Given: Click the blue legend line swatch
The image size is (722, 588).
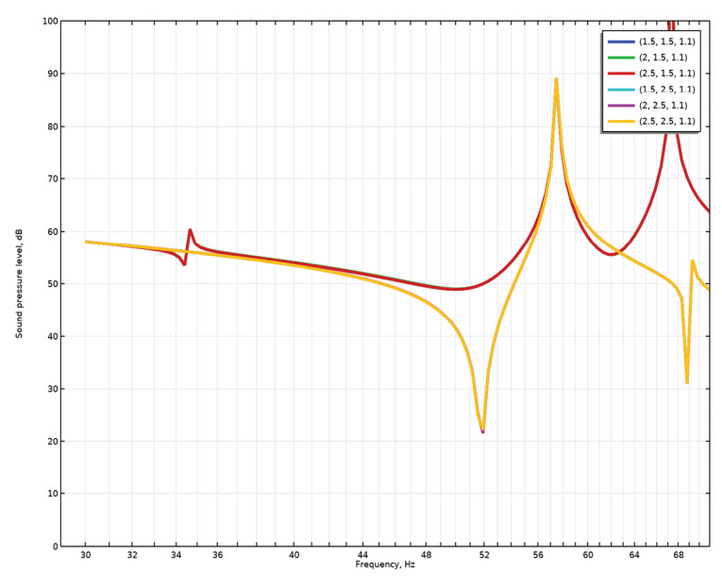Looking at the screenshot, I should pos(620,42).
